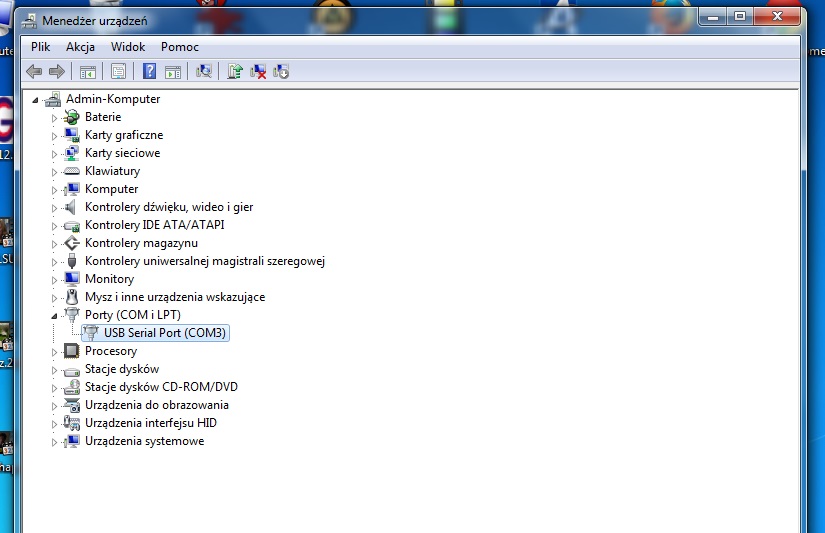The width and height of the screenshot is (825, 533).
Task: Click the Update driver software icon
Action: (x=235, y=71)
